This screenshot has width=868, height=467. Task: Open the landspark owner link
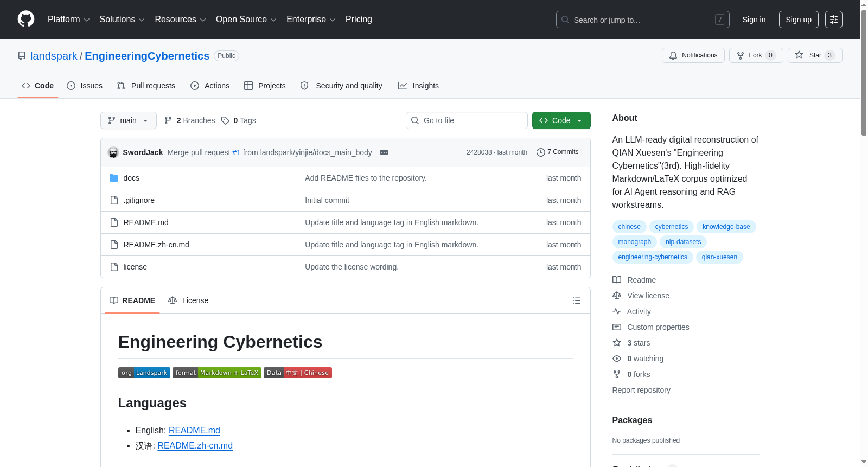pos(54,56)
